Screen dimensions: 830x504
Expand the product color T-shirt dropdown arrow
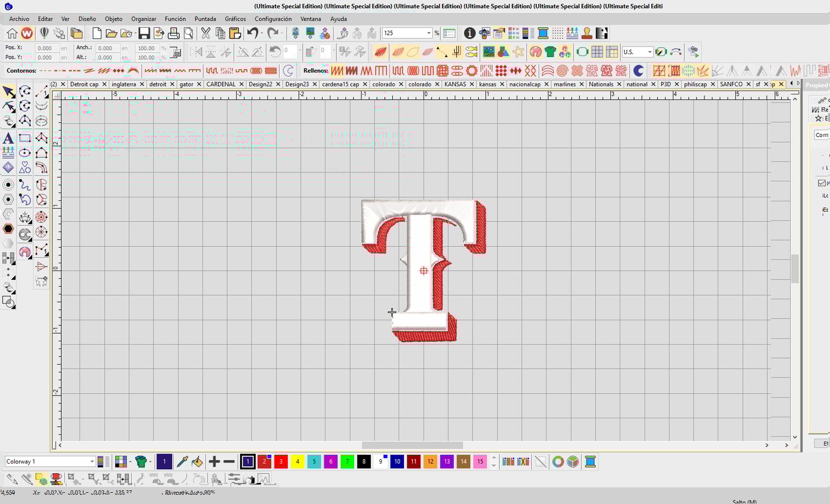[150, 461]
